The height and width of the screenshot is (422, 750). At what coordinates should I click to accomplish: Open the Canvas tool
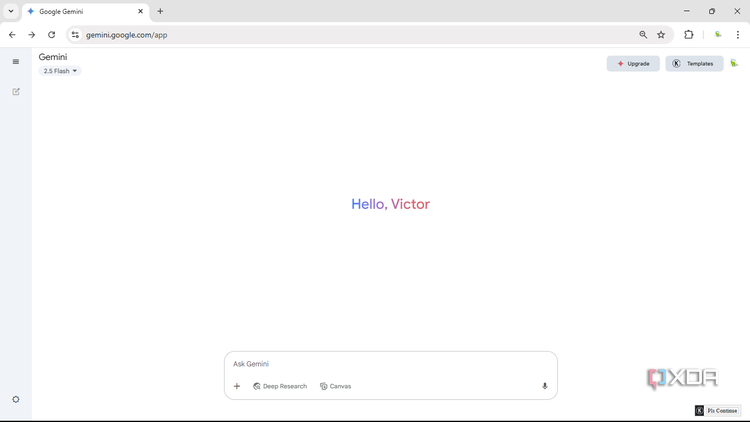click(335, 386)
